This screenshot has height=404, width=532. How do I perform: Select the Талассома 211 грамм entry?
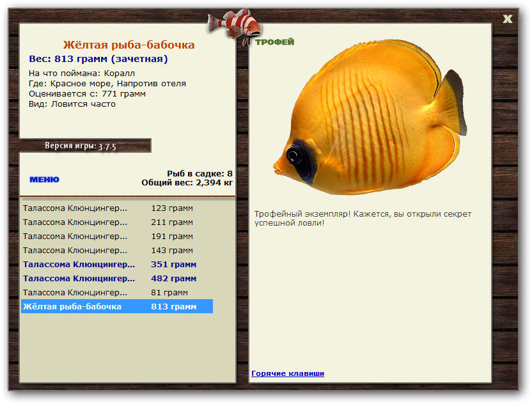coord(117,222)
